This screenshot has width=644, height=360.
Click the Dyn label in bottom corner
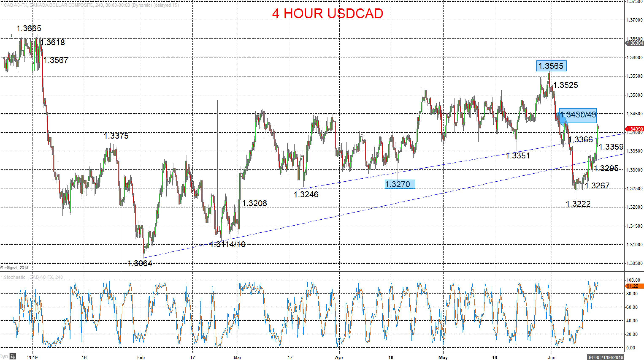(4, 356)
